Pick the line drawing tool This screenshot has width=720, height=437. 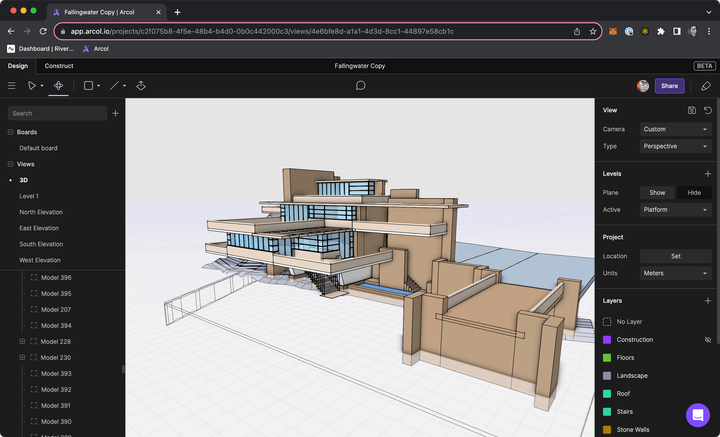tap(114, 86)
